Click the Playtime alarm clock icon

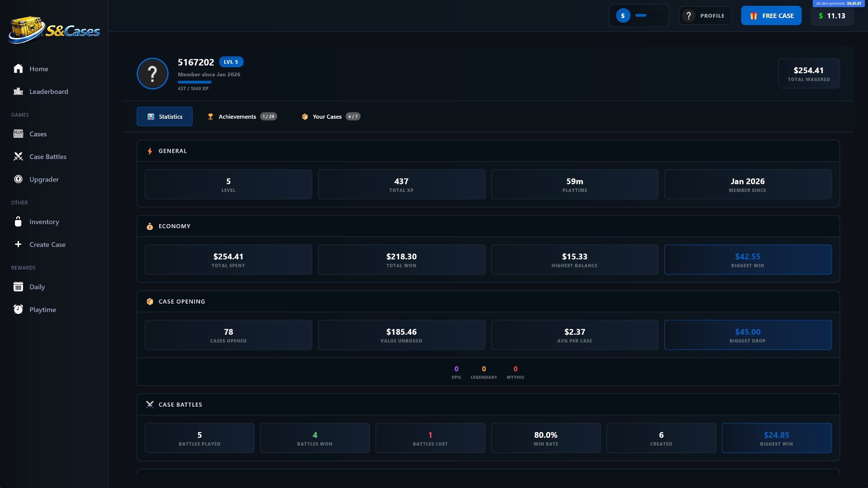click(18, 310)
